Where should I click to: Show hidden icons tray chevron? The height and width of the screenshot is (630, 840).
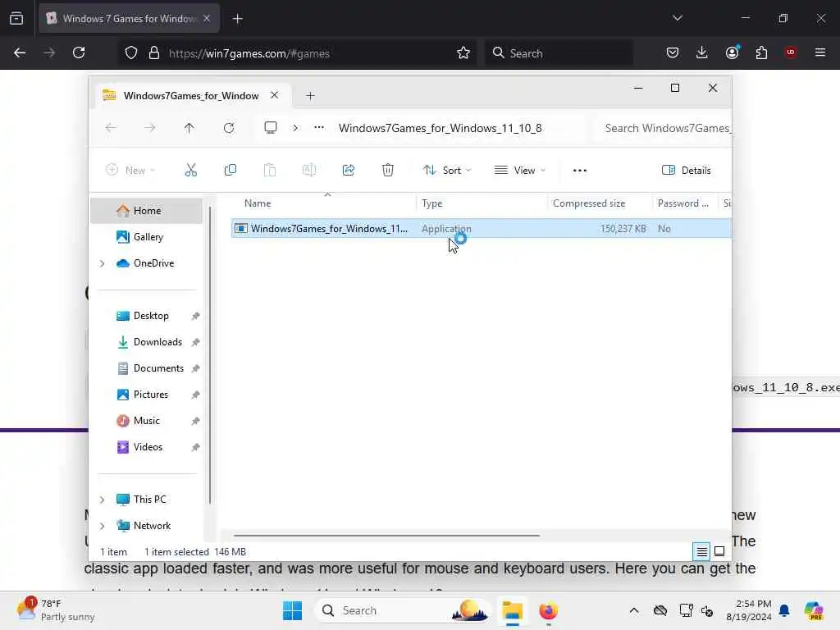634,610
